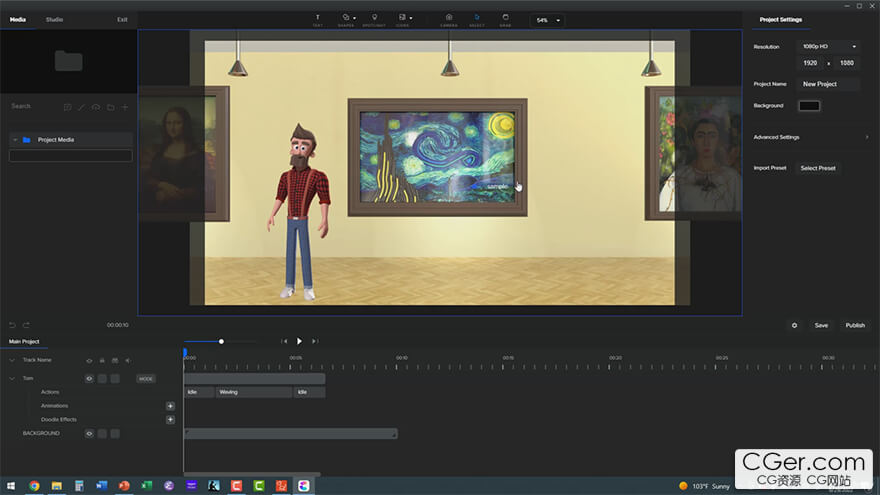880x495 pixels.
Task: Open the Windows Start menu
Action: click(x=11, y=486)
